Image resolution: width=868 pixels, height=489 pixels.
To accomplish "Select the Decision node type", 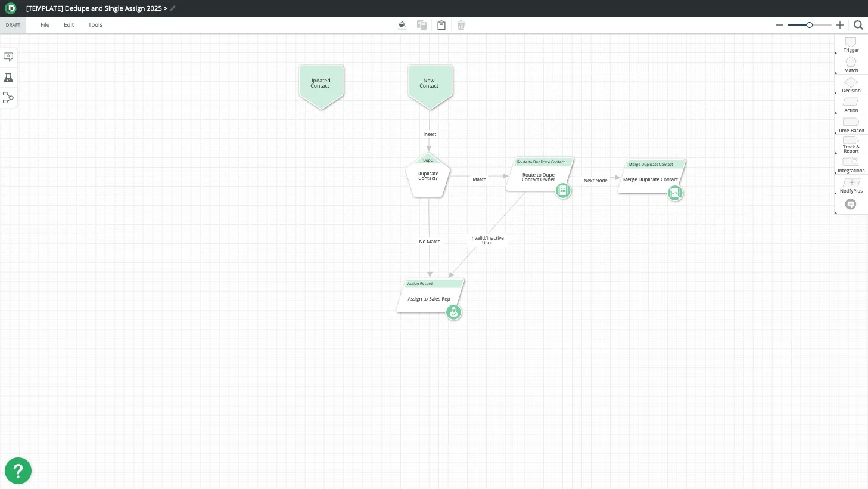I will 851,85.
